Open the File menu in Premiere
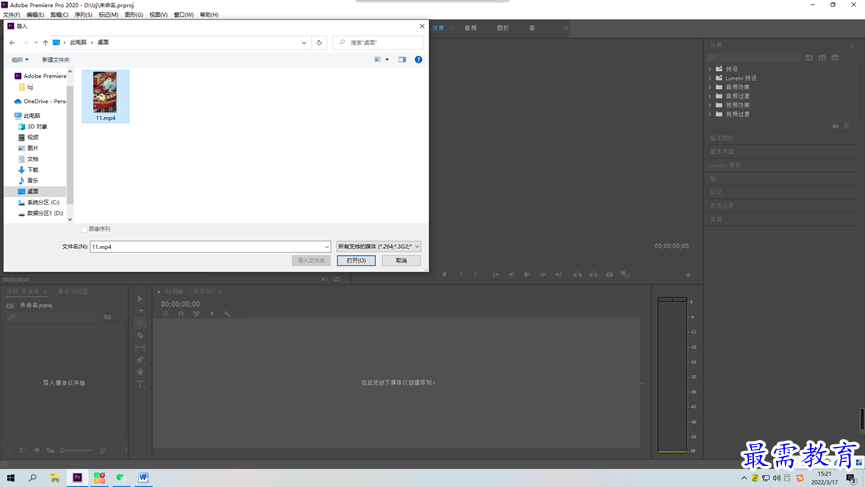The height and width of the screenshot is (487, 865). click(x=11, y=15)
